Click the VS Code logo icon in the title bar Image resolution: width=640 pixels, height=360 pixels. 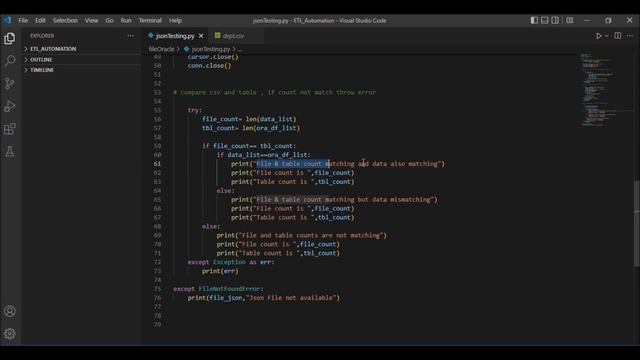pyautogui.click(x=7, y=20)
